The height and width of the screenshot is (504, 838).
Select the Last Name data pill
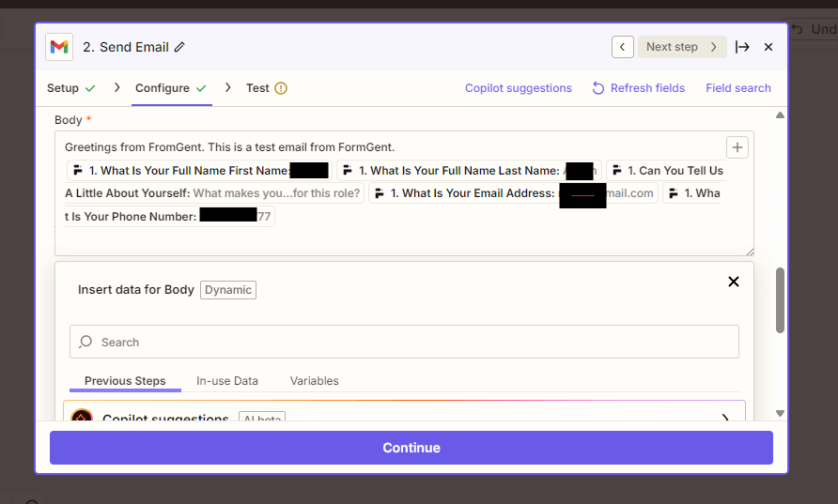tap(469, 170)
